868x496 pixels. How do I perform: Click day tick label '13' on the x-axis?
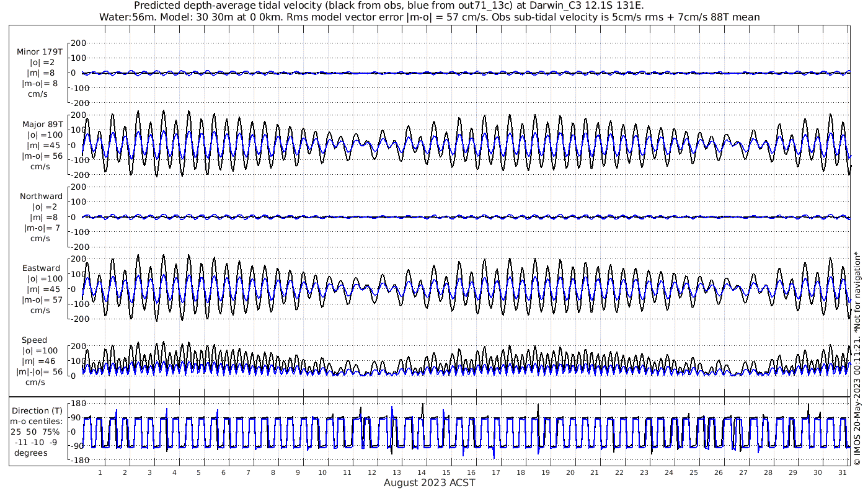396,472
